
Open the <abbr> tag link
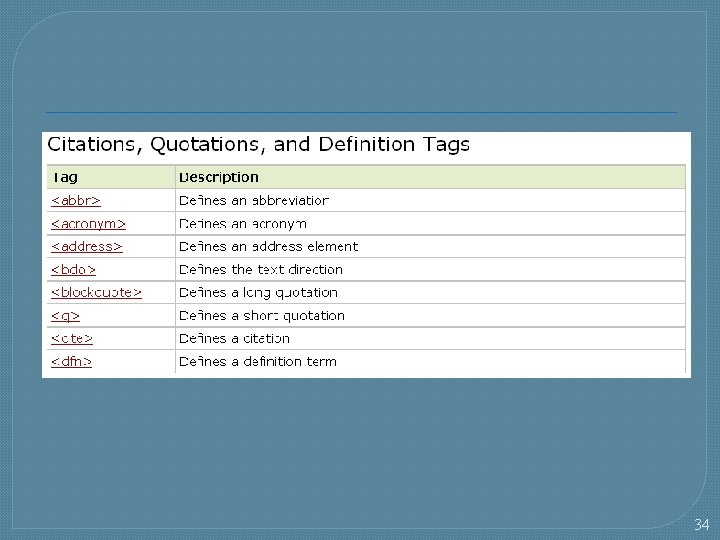pos(76,200)
